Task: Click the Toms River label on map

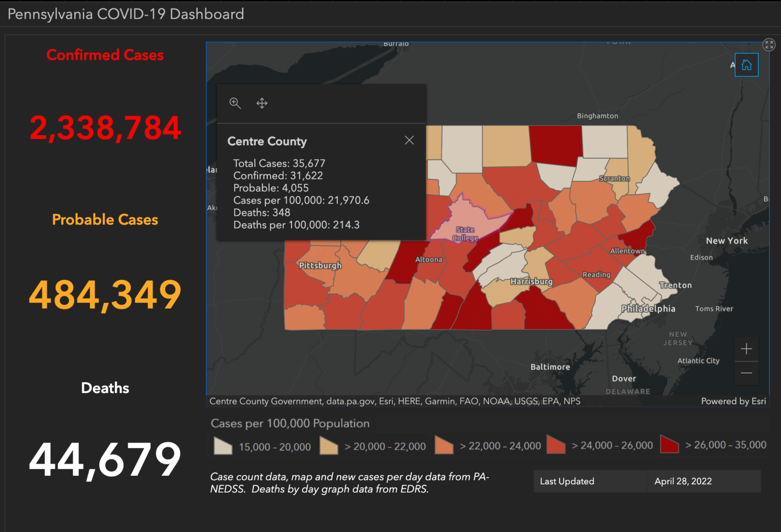Action: [714, 309]
